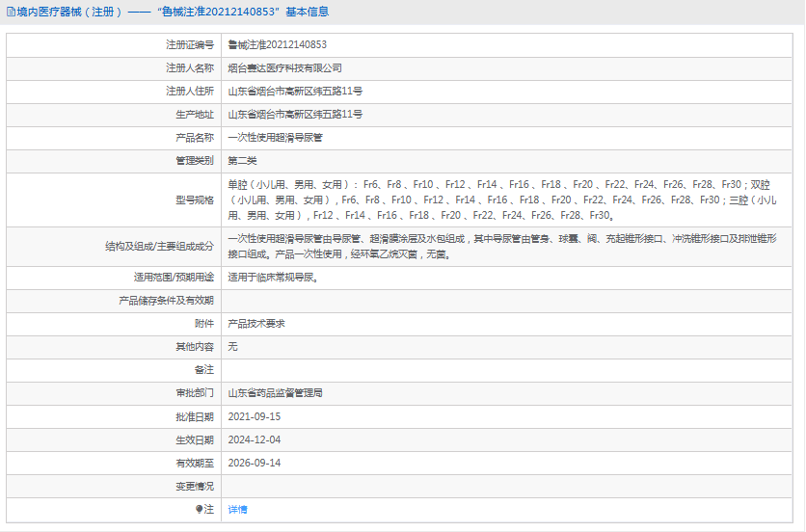
Task: Select the 第二类 management category value
Action: point(242,160)
